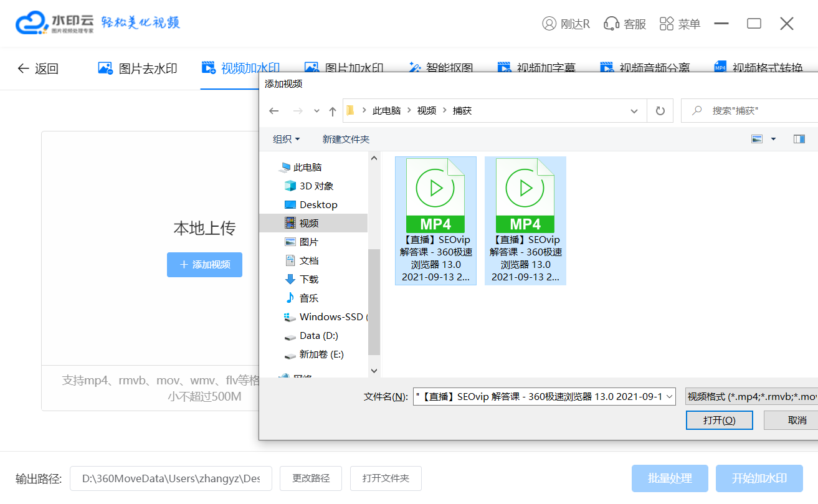This screenshot has width=818, height=504.
Task: Select 视频 in the navigation tree
Action: (x=313, y=223)
